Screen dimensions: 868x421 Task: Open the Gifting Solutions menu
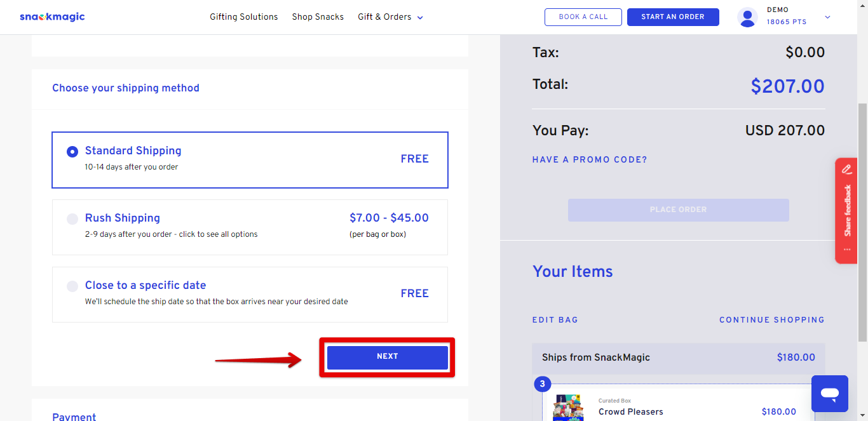(244, 17)
